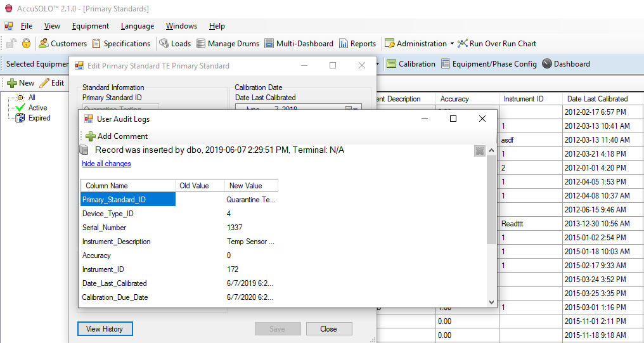Screen dimensions: 644x343
Task: Click the View History button
Action: point(105,329)
